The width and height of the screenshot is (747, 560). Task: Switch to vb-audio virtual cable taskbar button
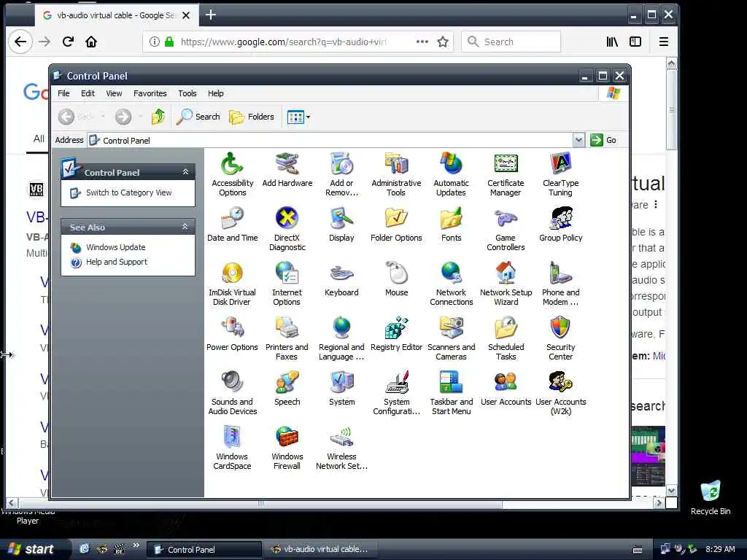click(x=320, y=549)
